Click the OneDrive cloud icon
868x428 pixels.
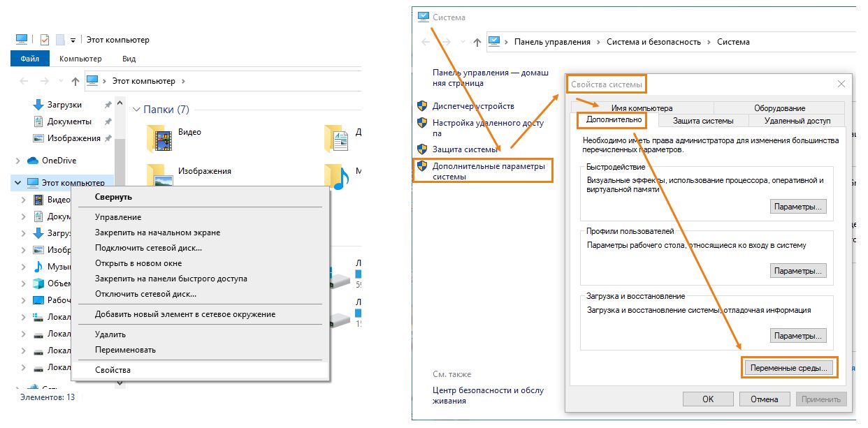tap(32, 161)
